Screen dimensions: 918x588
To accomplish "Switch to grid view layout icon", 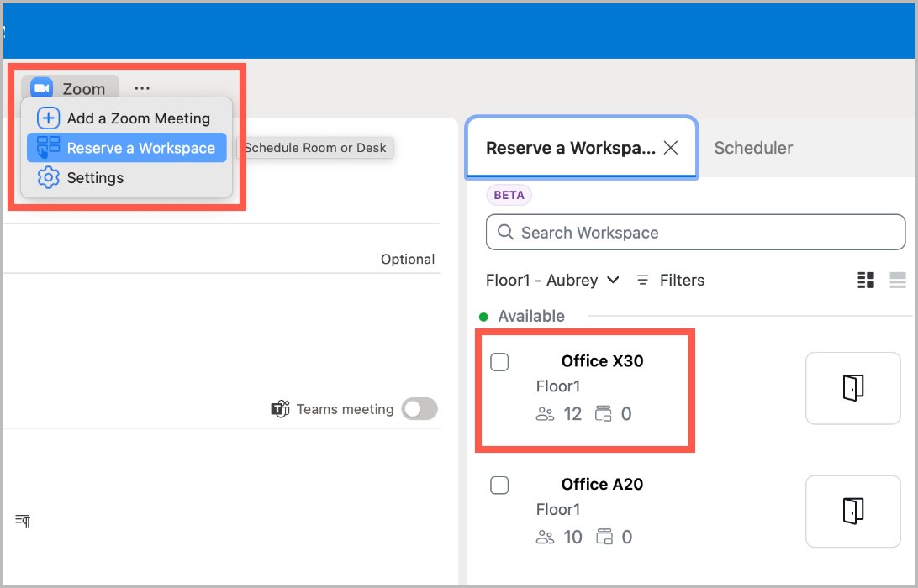I will (x=866, y=280).
